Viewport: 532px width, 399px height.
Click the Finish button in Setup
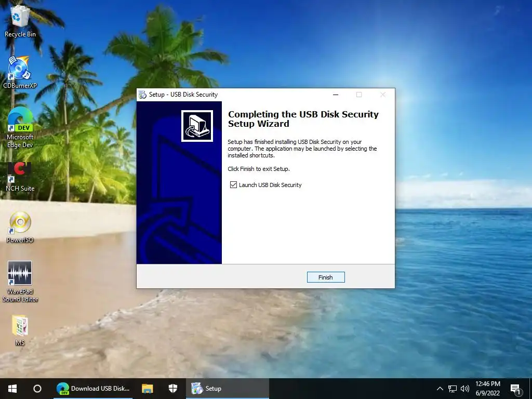pyautogui.click(x=326, y=277)
